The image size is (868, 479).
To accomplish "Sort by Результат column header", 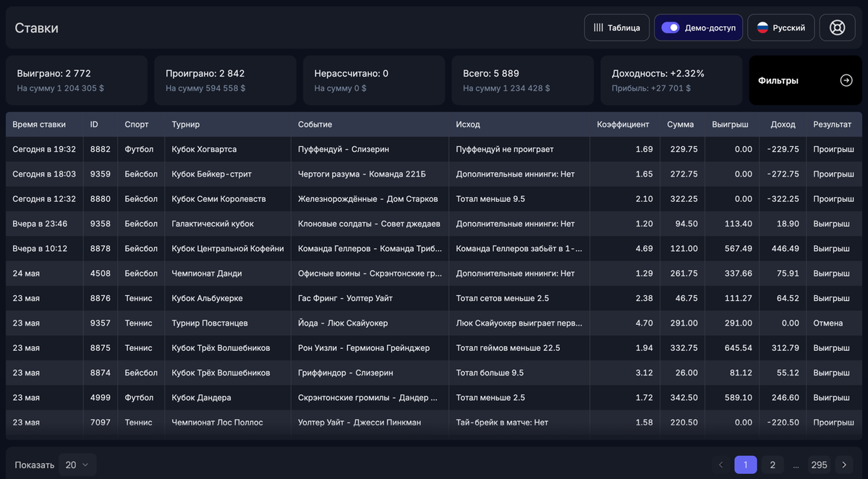I will tap(833, 124).
